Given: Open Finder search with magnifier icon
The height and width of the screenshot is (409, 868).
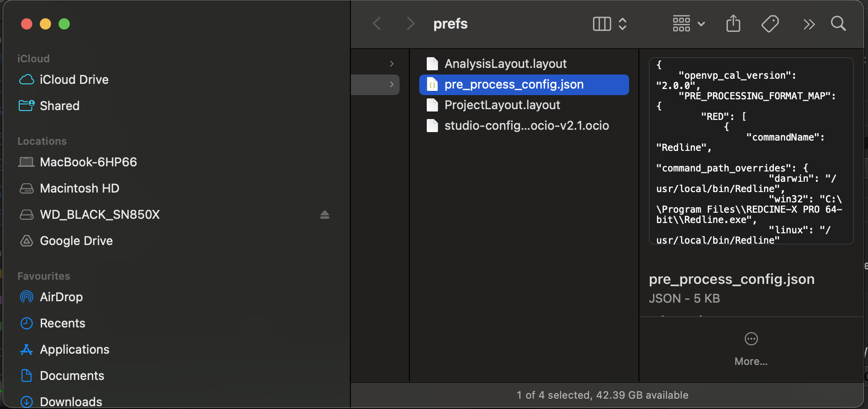Looking at the screenshot, I should tap(838, 23).
